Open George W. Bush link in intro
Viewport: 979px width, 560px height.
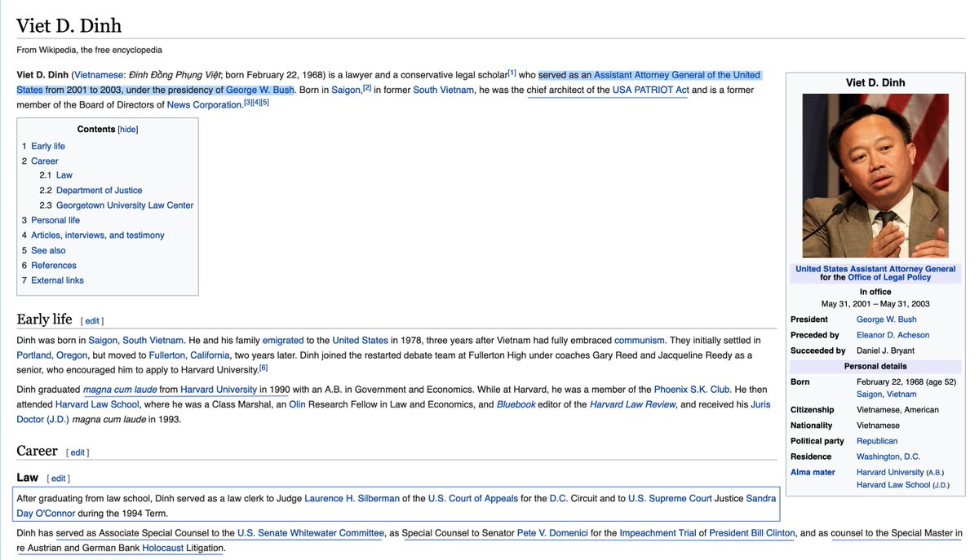click(259, 90)
